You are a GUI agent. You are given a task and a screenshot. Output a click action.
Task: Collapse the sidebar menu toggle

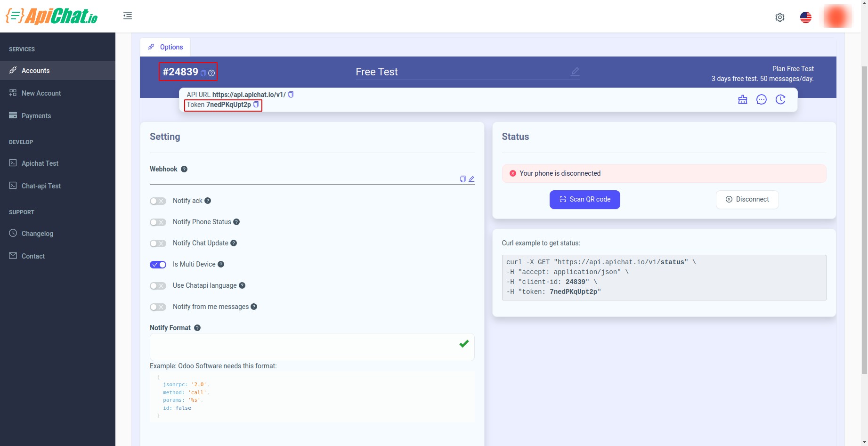tap(128, 16)
